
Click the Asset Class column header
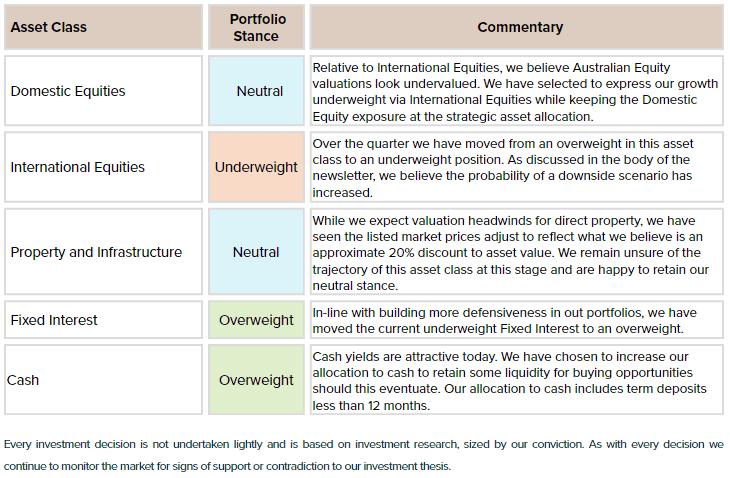(x=103, y=27)
